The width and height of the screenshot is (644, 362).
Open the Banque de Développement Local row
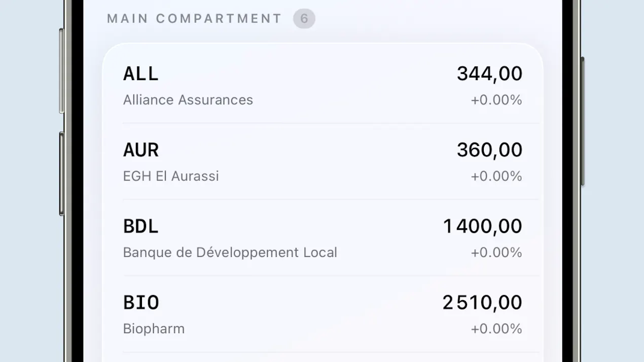click(x=323, y=237)
